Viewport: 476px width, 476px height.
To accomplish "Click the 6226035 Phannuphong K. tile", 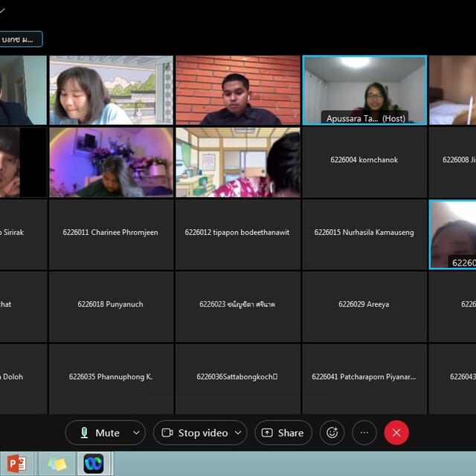I will coord(111,377).
